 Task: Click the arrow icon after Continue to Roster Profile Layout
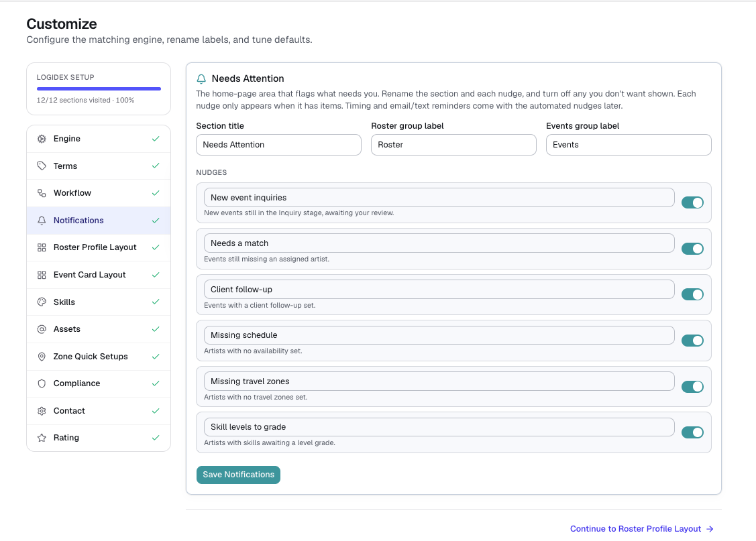710,529
